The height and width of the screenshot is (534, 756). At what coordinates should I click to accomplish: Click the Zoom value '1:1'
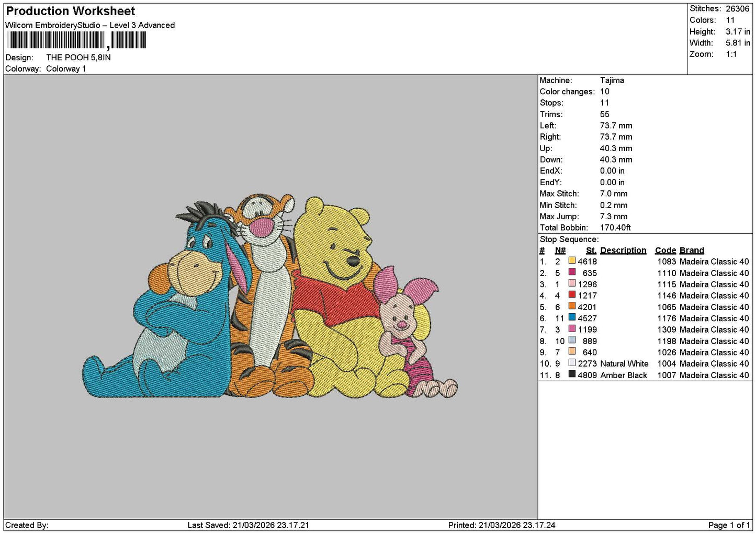[731, 54]
